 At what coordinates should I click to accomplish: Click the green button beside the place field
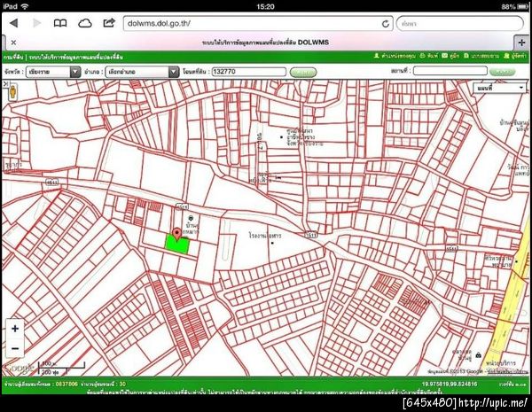pyautogui.click(x=502, y=72)
